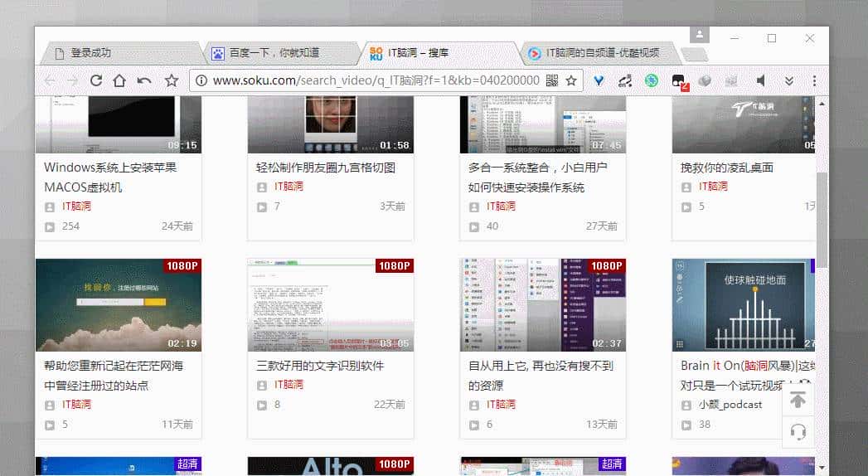Click the back-to-top arrow button

click(798, 400)
